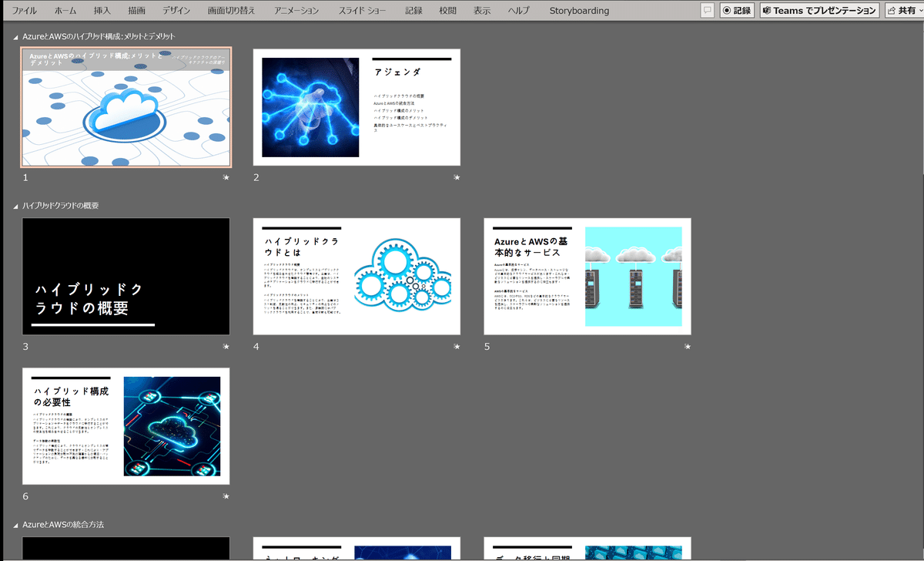Screen dimensions: 924x561
Task: Select black ハイブリッドクラウドの概要 slide 3
Action: [126, 276]
